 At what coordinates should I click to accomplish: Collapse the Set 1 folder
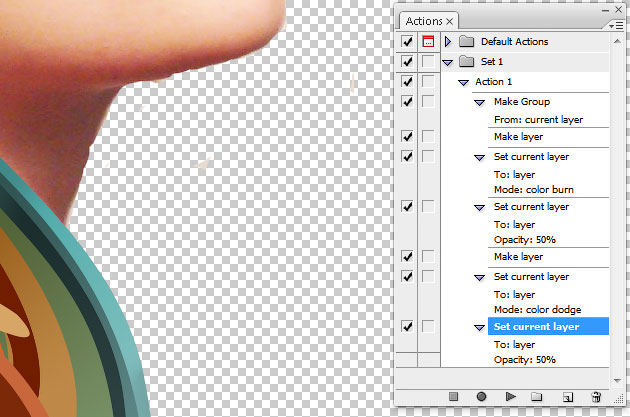448,62
